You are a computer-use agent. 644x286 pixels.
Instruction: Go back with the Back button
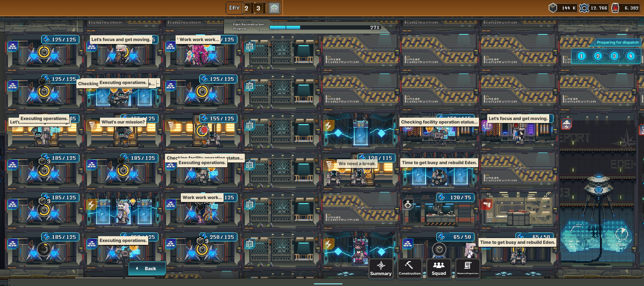point(147,269)
